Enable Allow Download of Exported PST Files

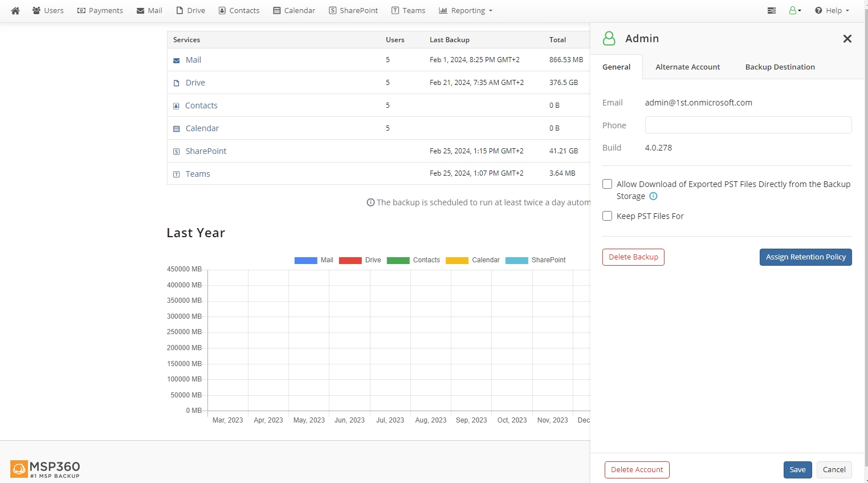pos(608,184)
